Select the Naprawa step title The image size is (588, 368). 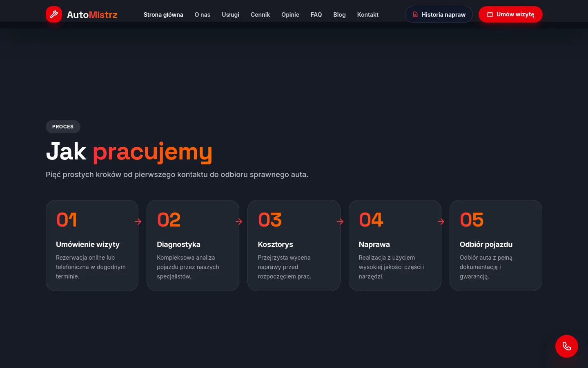pyautogui.click(x=374, y=245)
